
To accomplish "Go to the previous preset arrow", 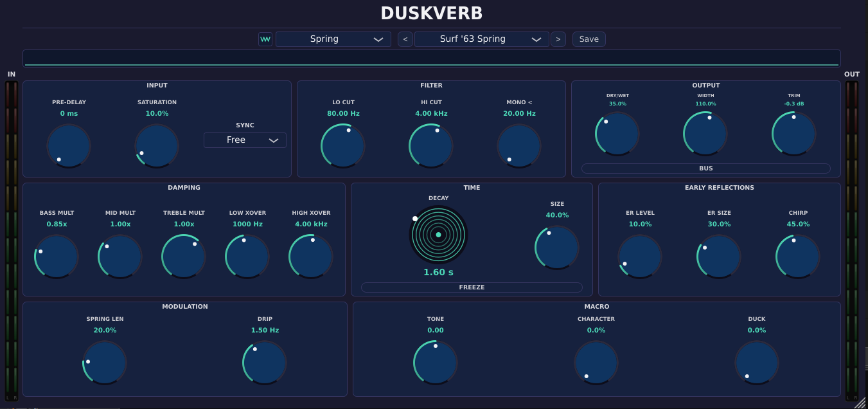I will (x=405, y=39).
